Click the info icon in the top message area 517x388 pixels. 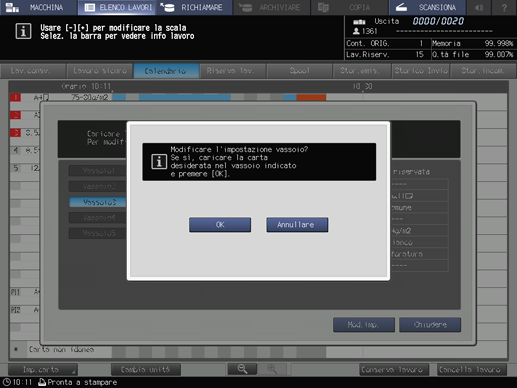(23, 31)
